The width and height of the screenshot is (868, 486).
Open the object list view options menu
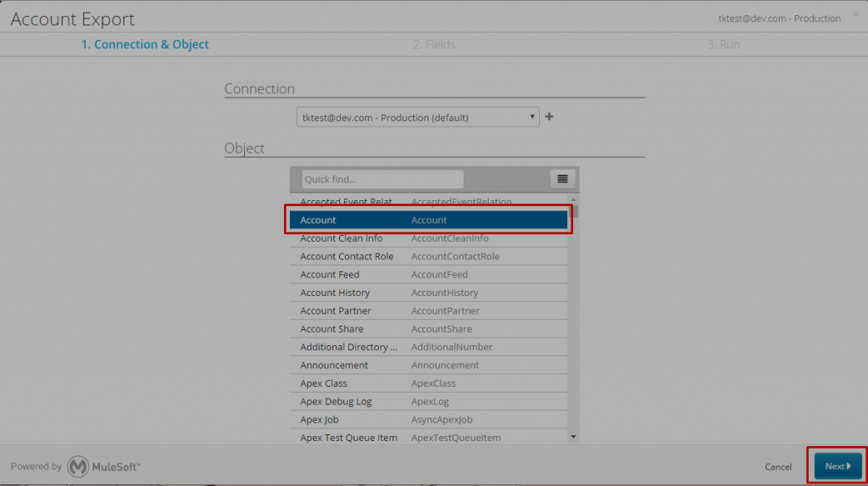(563, 179)
